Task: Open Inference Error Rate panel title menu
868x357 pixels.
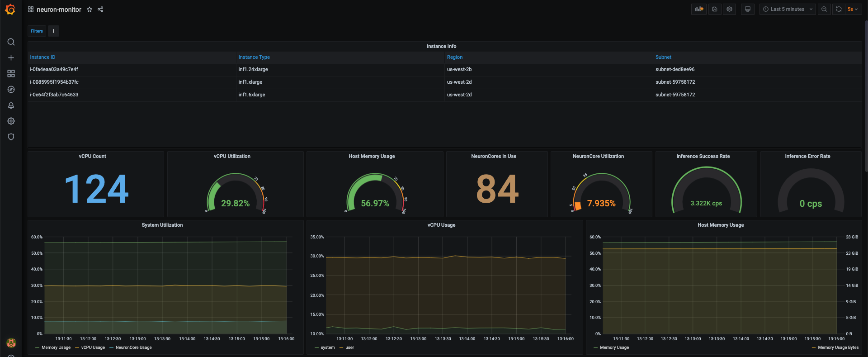Action: tap(807, 156)
